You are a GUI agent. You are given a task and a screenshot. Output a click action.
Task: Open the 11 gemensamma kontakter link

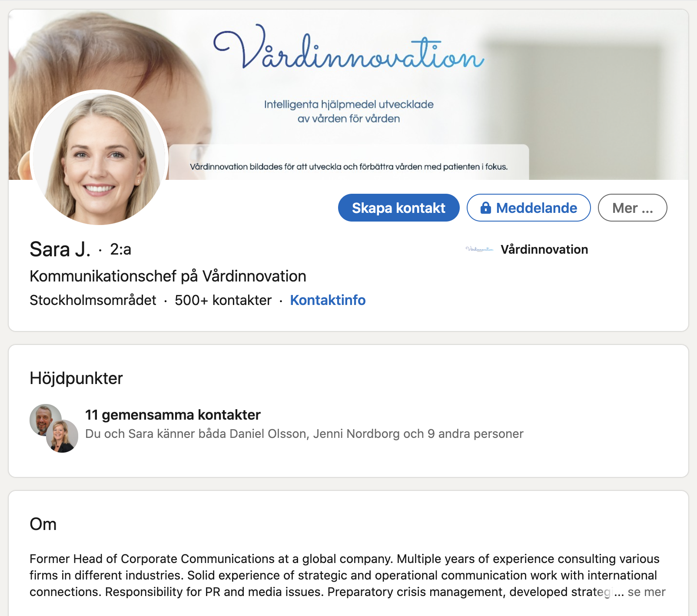pos(173,415)
